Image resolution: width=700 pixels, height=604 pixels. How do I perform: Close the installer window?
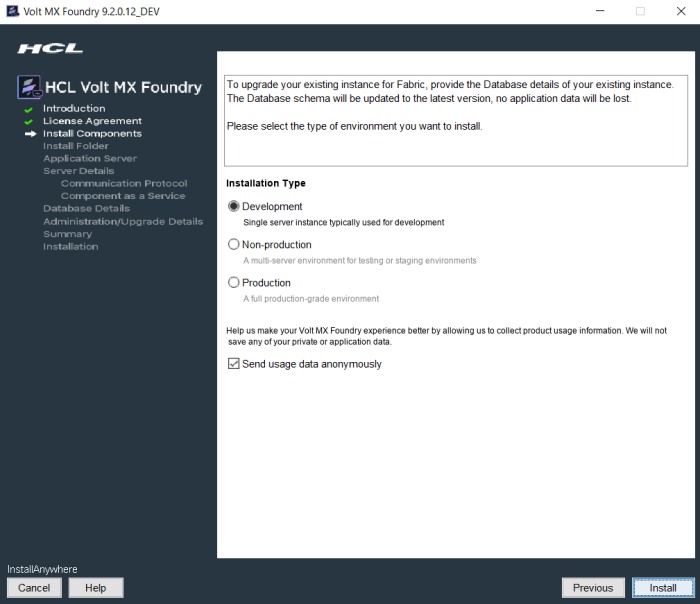(680, 11)
